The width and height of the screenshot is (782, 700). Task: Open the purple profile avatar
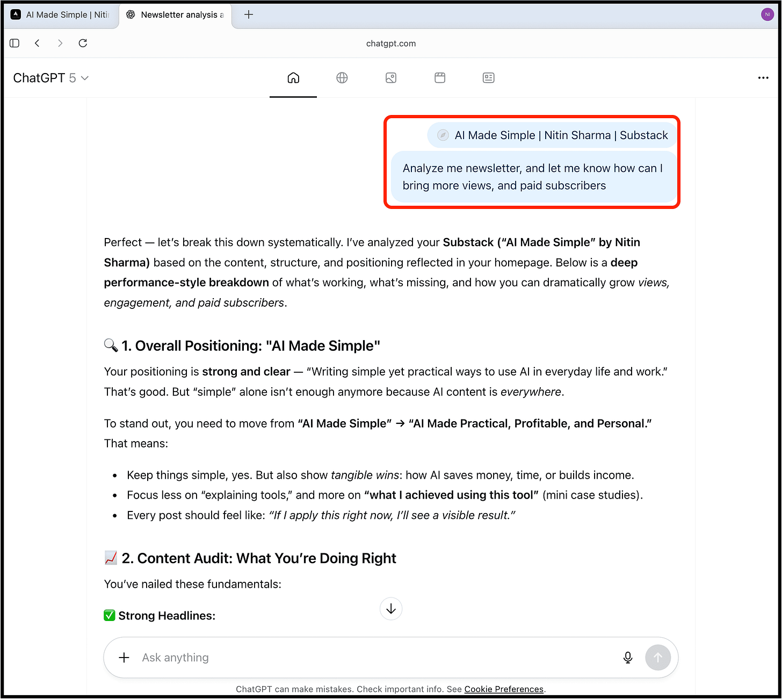[x=767, y=15]
